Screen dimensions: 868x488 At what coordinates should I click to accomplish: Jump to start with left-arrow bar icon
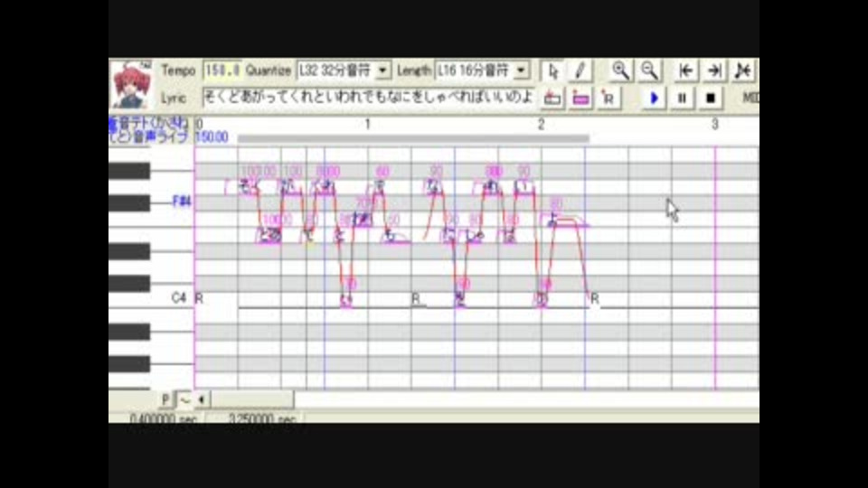[x=686, y=70]
